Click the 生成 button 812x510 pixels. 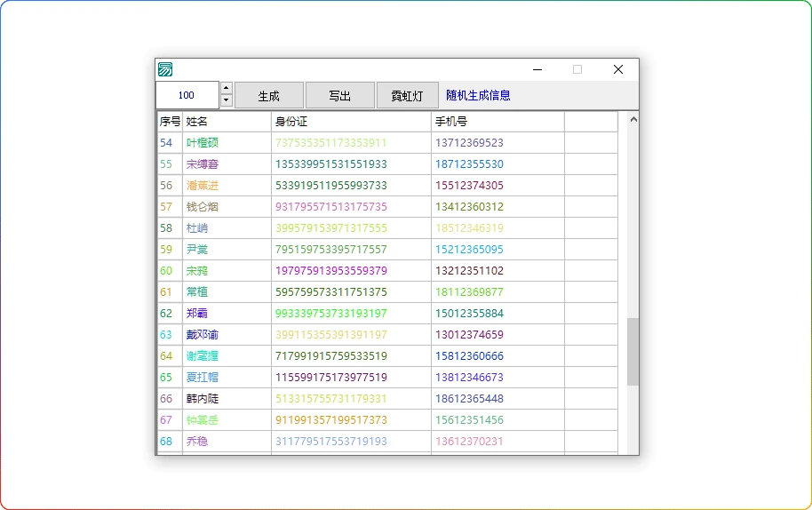[x=269, y=96]
